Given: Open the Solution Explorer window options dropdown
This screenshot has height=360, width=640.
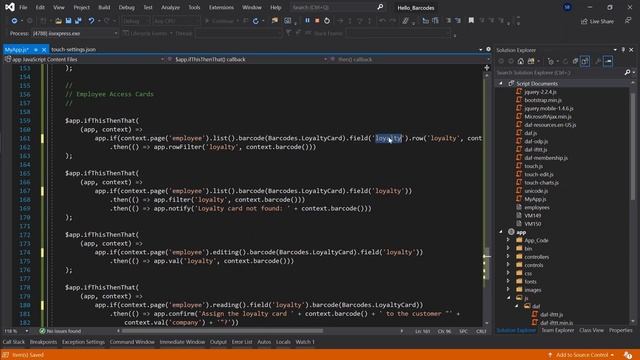Looking at the screenshot, I should pos(615,50).
